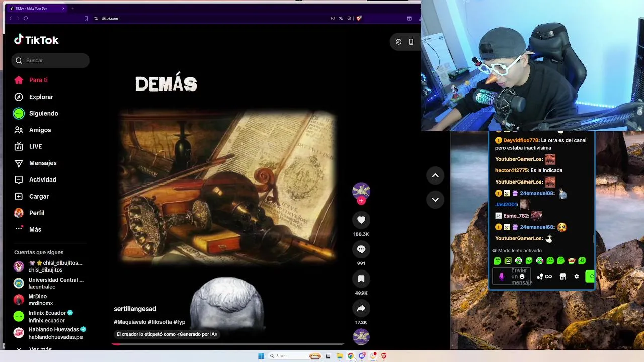Image resolution: width=644 pixels, height=362 pixels.
Task: Share the video with arrow icon
Action: tap(361, 308)
